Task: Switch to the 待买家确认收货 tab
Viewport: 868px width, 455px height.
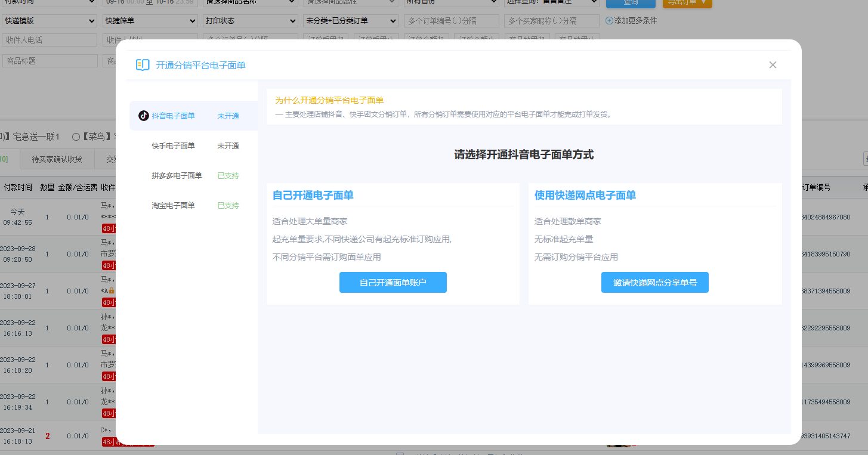Action: point(57,159)
